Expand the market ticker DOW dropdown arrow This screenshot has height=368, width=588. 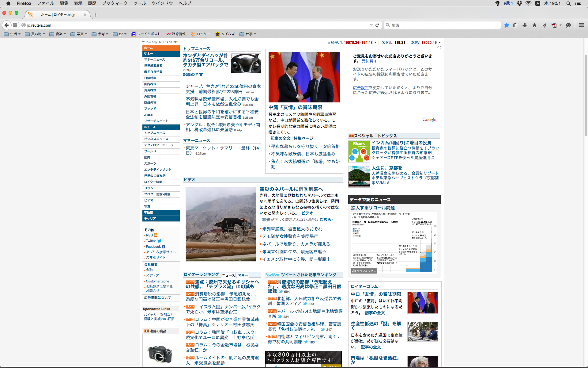pyautogui.click(x=440, y=43)
